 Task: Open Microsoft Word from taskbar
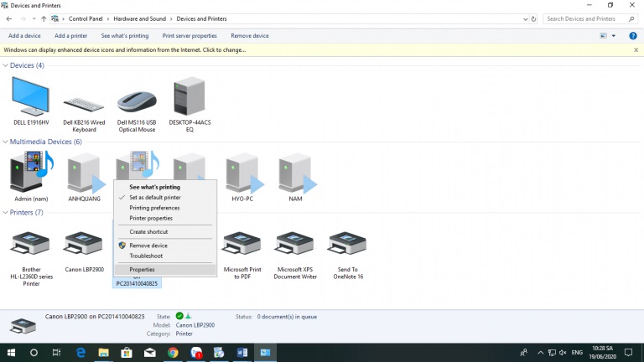pyautogui.click(x=241, y=353)
